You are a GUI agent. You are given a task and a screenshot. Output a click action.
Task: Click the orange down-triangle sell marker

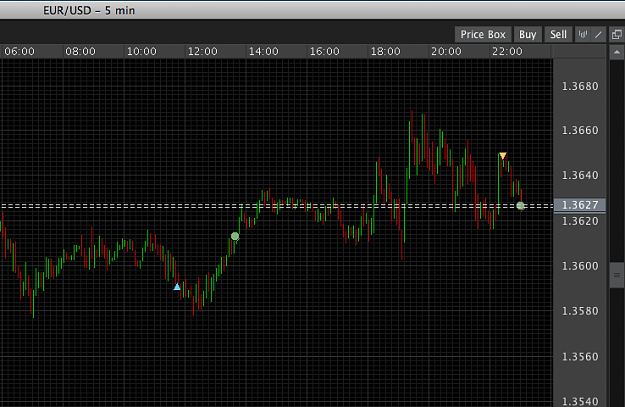[503, 155]
